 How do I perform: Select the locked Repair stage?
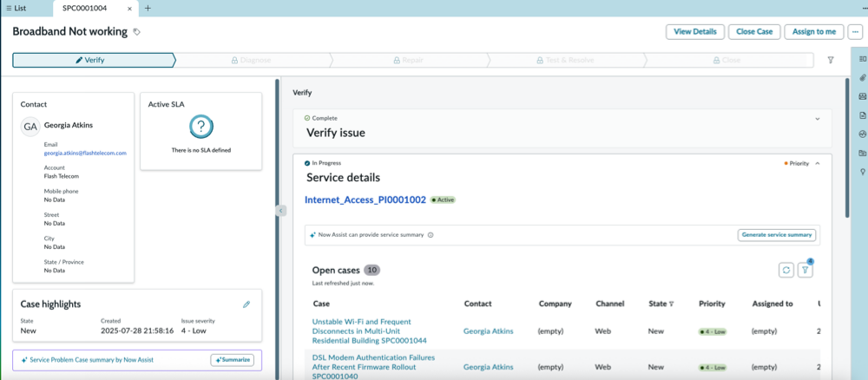pyautogui.click(x=409, y=60)
